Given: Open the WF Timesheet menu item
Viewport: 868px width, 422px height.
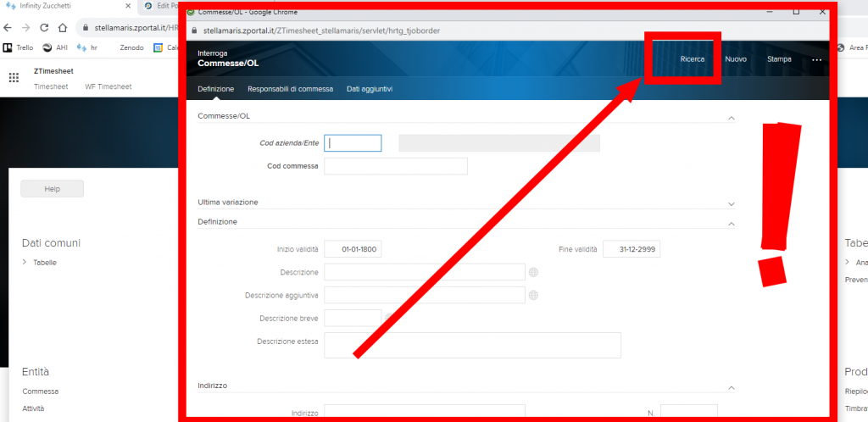Looking at the screenshot, I should point(108,86).
